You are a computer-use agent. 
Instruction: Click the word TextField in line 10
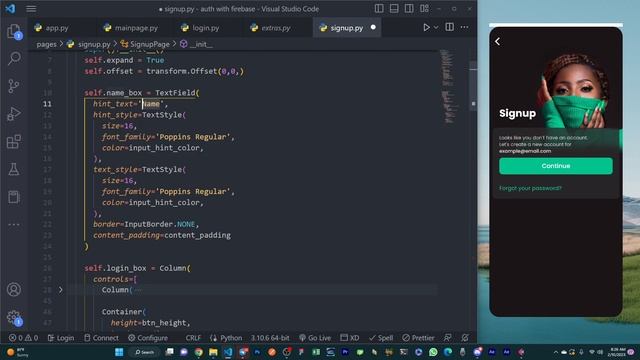pyautogui.click(x=175, y=93)
